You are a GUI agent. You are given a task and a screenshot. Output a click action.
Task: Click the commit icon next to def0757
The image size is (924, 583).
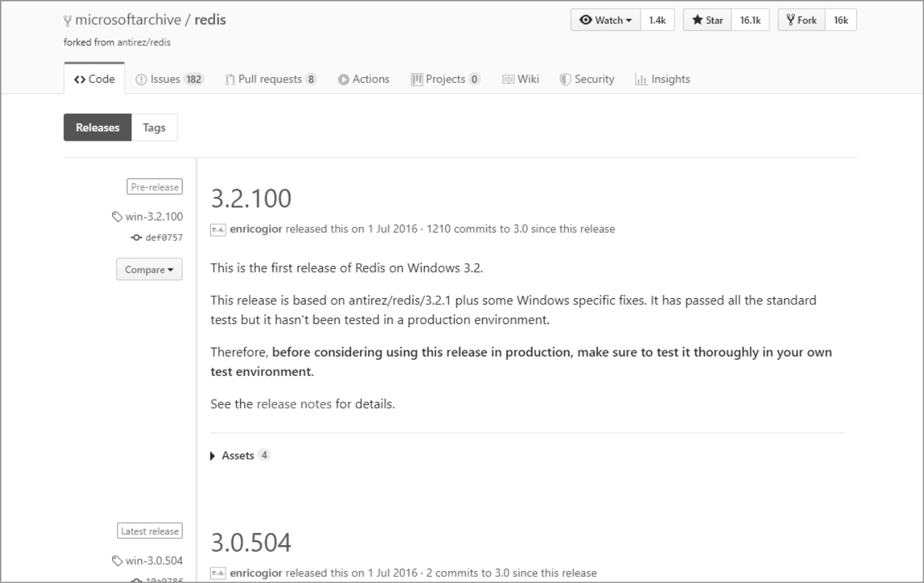(x=136, y=237)
